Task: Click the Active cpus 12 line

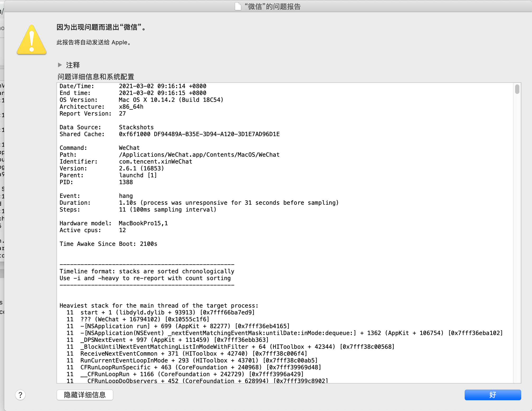Action: [93, 230]
